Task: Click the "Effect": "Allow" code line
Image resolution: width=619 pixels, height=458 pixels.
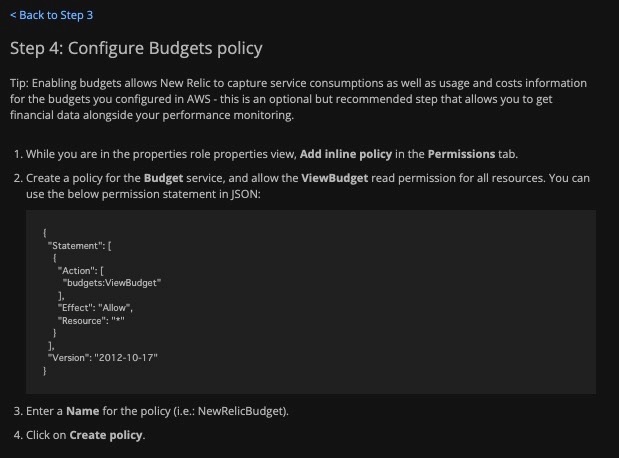Action: tap(95, 308)
